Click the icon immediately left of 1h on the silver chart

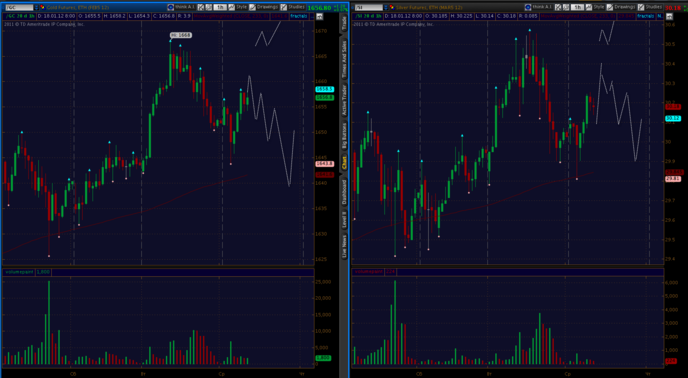[566, 7]
